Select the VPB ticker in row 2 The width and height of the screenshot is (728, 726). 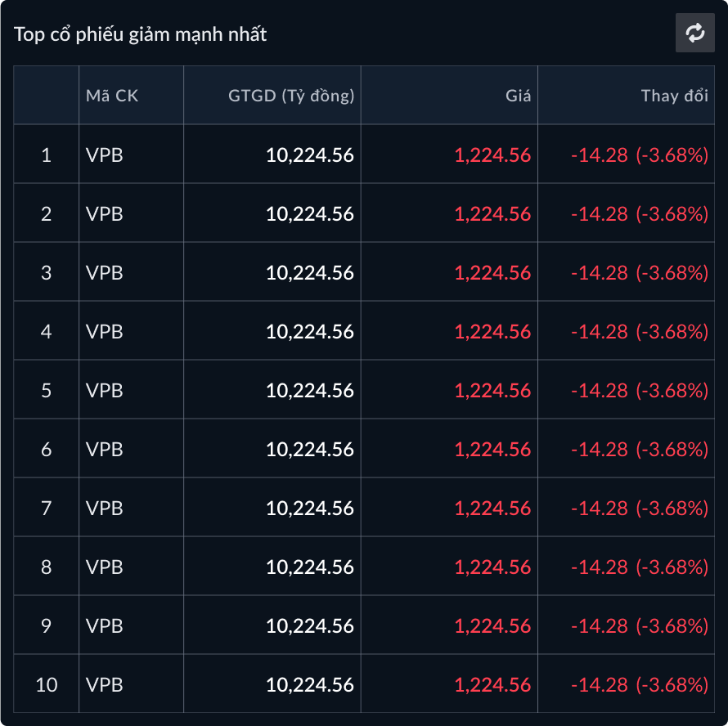[105, 213]
